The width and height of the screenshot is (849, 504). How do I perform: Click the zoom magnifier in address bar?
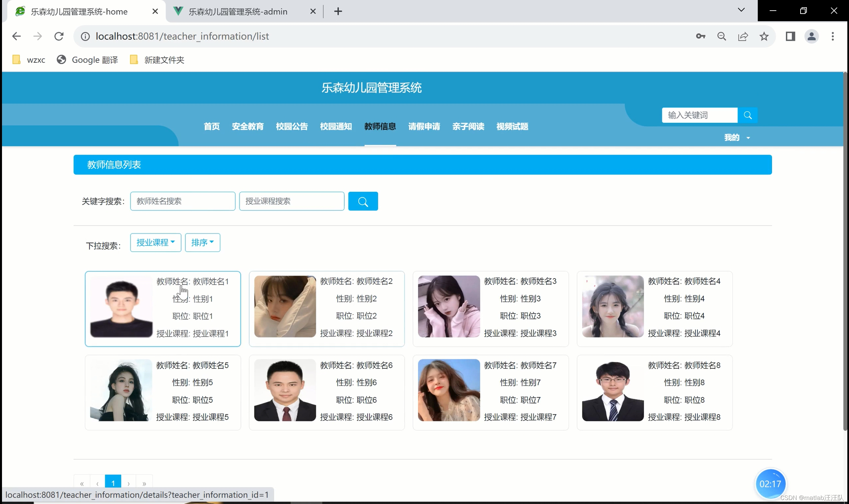(722, 36)
